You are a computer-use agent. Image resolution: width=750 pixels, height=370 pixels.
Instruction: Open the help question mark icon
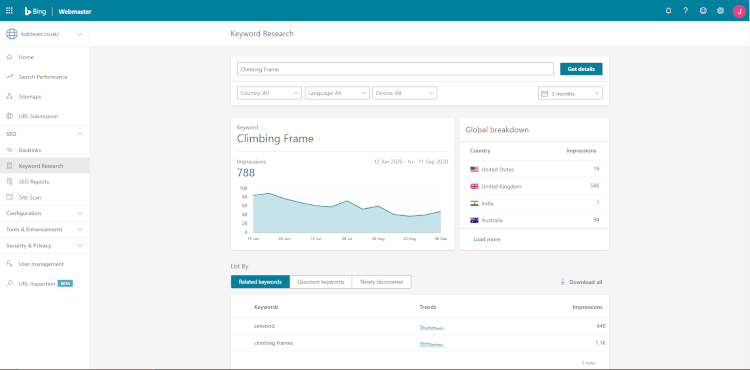tap(685, 11)
